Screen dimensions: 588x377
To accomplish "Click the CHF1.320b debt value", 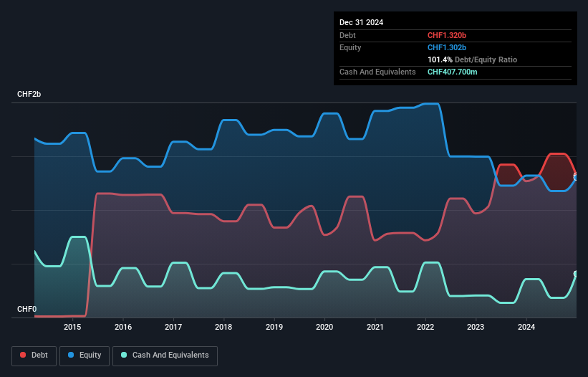I will 447,35.
